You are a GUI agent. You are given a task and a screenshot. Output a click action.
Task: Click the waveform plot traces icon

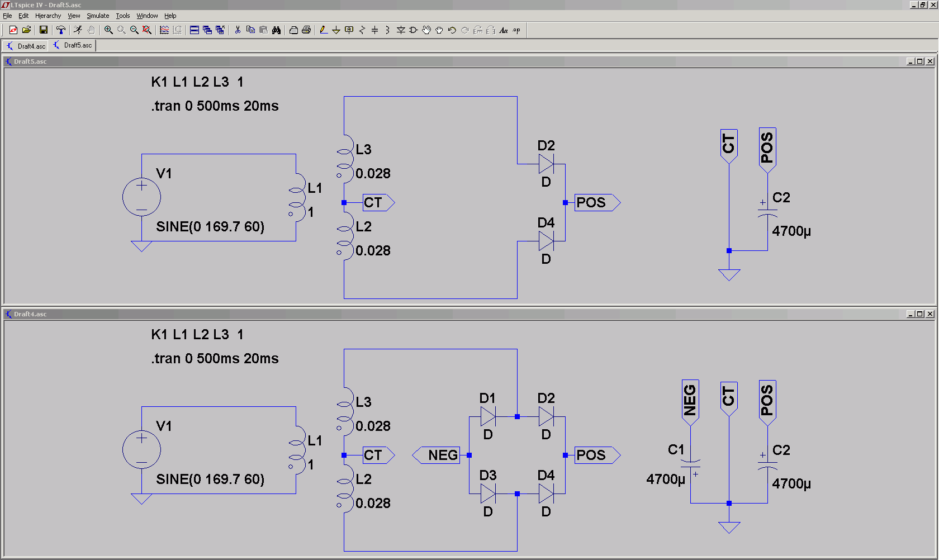click(x=164, y=30)
